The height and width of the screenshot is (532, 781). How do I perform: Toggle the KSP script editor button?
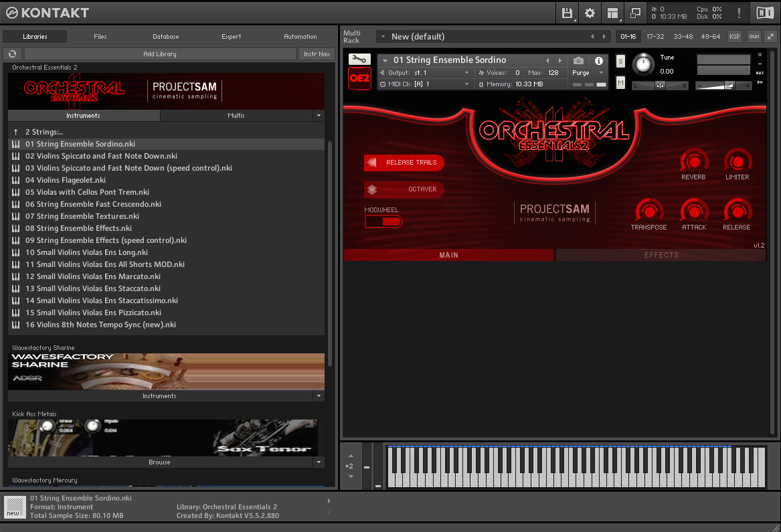734,36
